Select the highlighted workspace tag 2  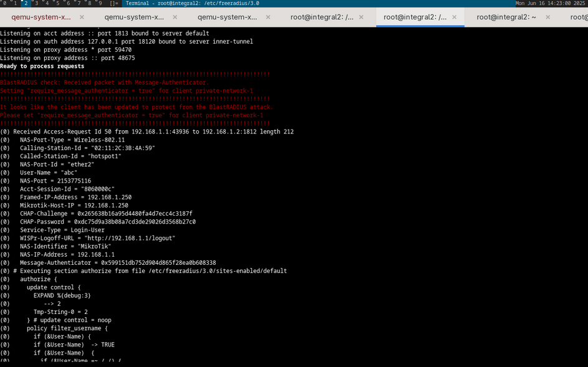coord(26,3)
